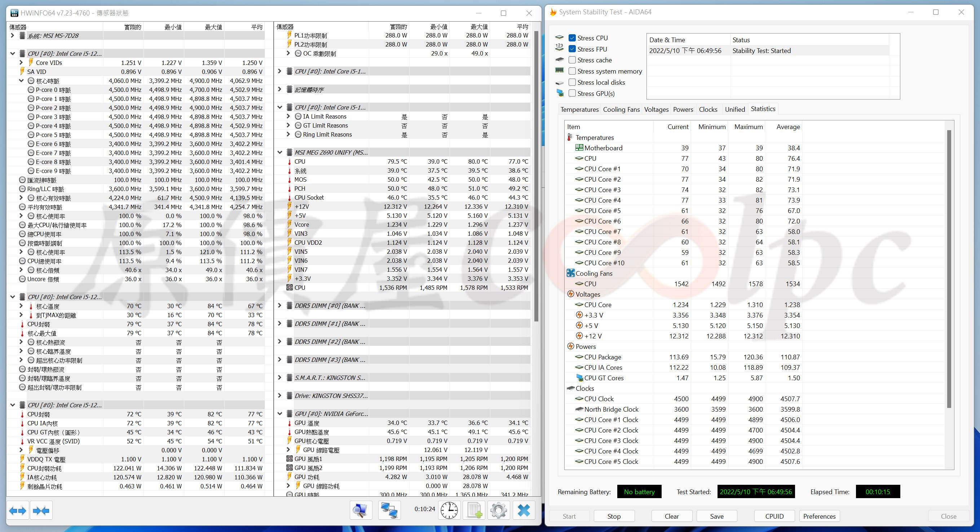Switch to the Temperatures tab
Viewport: 980px width, 532px height.
[579, 110]
